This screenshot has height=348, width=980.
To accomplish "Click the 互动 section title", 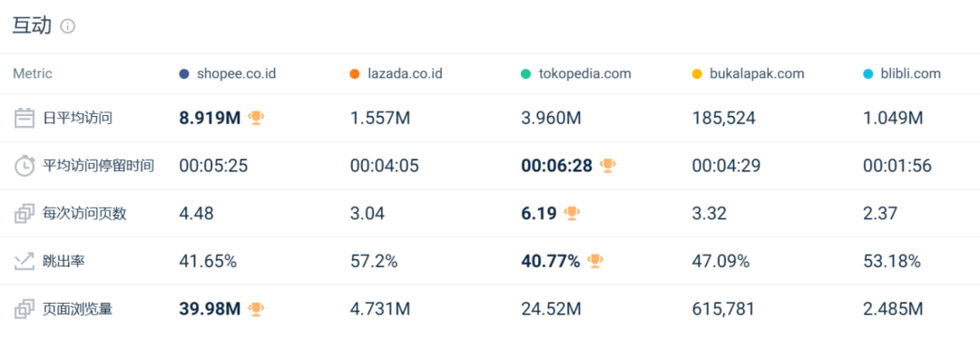I will [x=32, y=26].
